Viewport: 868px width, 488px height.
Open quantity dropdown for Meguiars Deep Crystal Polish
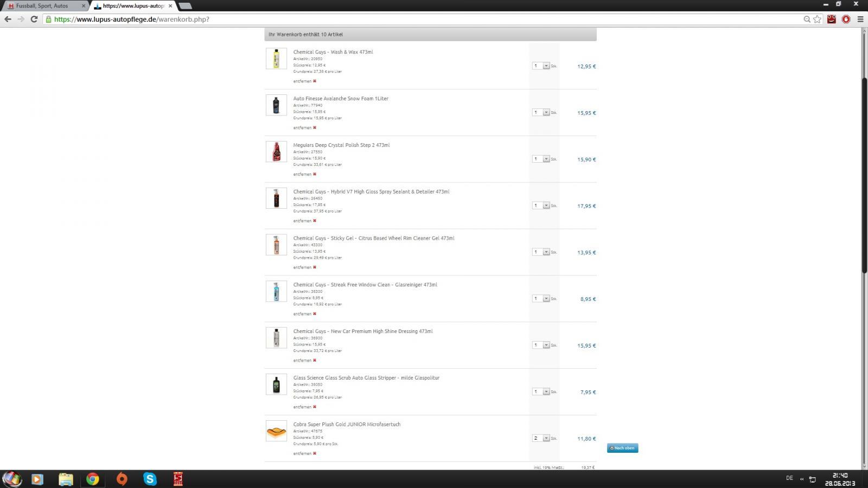541,159
